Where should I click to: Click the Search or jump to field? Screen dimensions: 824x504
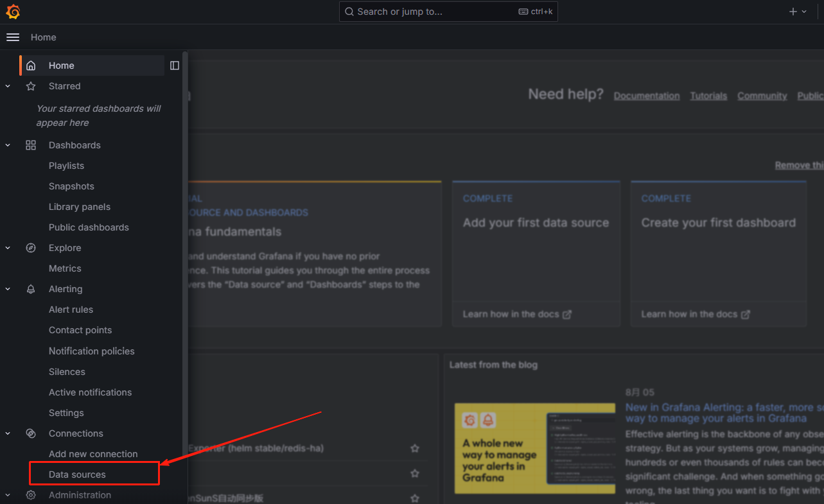pos(448,12)
